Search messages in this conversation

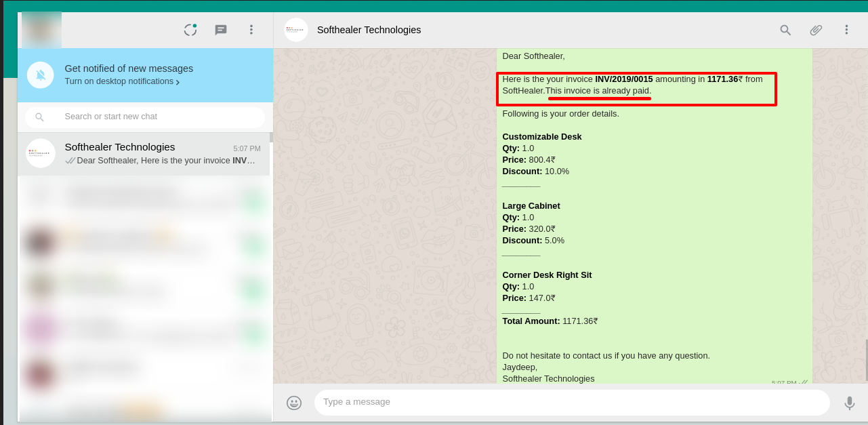point(785,30)
